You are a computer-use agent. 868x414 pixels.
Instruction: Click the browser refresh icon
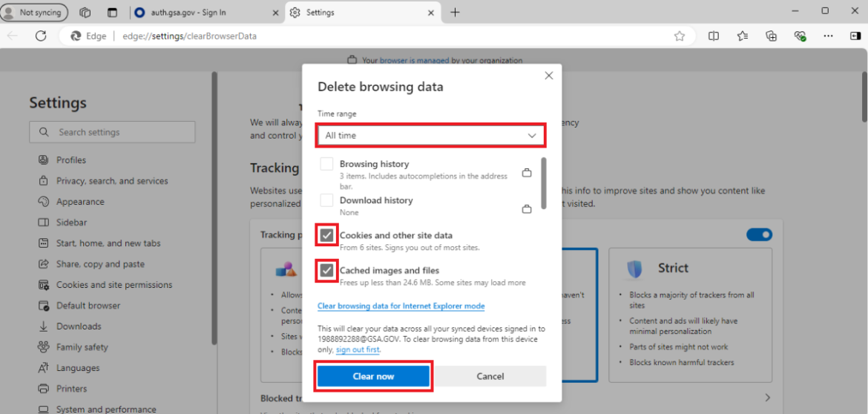click(41, 36)
